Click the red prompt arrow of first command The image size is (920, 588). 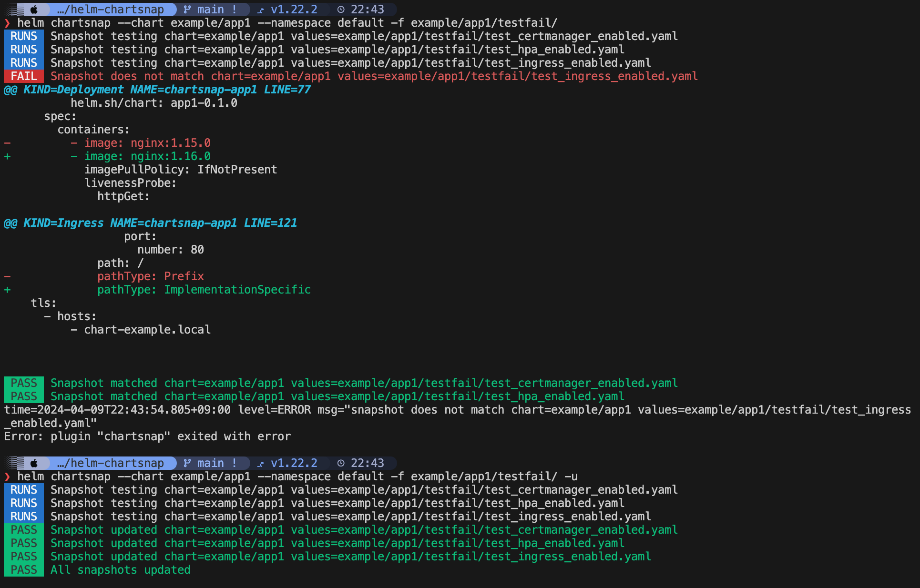7,23
